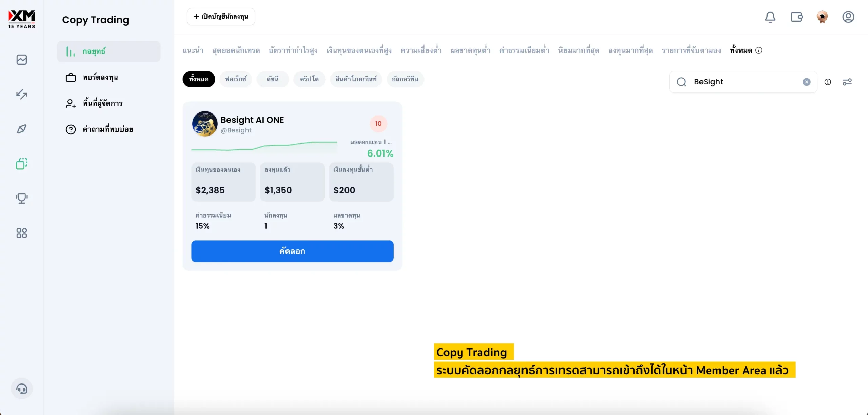Click the เปิดบัญชีนักลงทุน button
868x415 pixels.
pyautogui.click(x=221, y=17)
